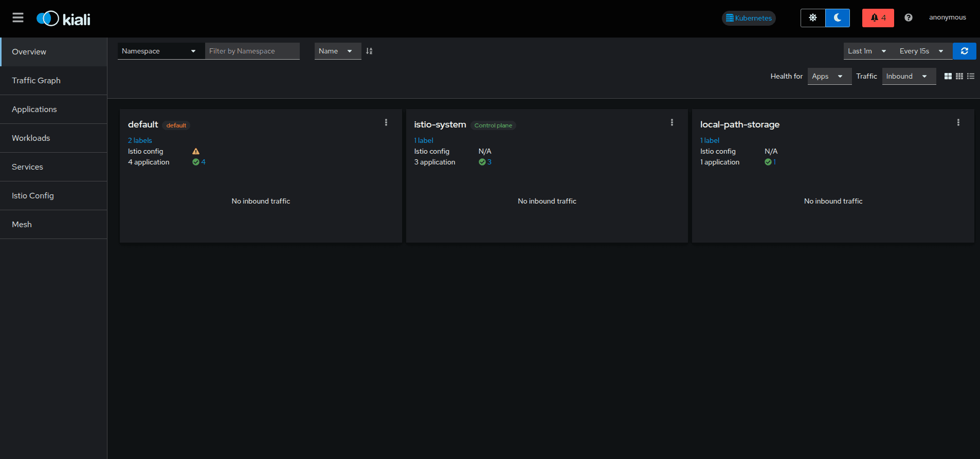The height and width of the screenshot is (459, 980).
Task: Click the blue refresh button
Action: click(x=965, y=51)
